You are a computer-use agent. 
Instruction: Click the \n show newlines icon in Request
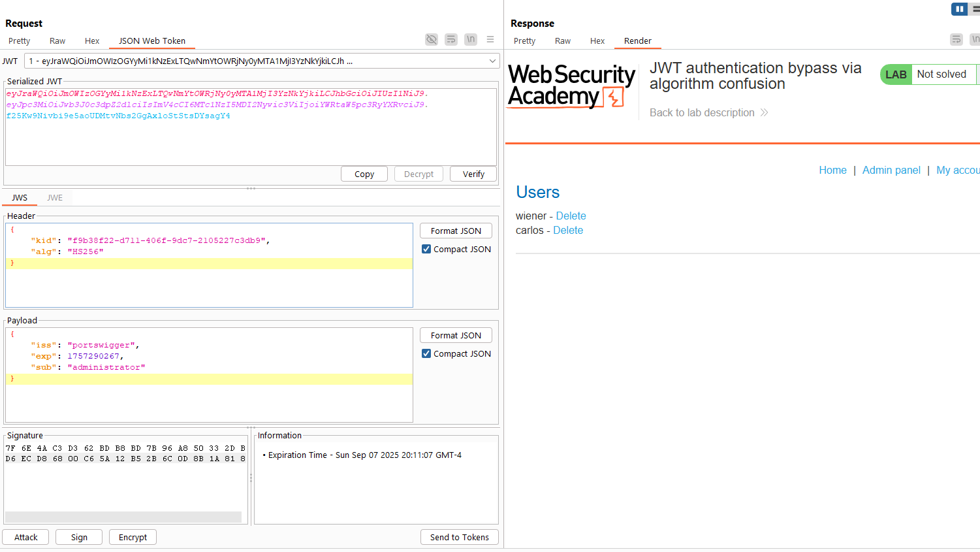pos(471,40)
